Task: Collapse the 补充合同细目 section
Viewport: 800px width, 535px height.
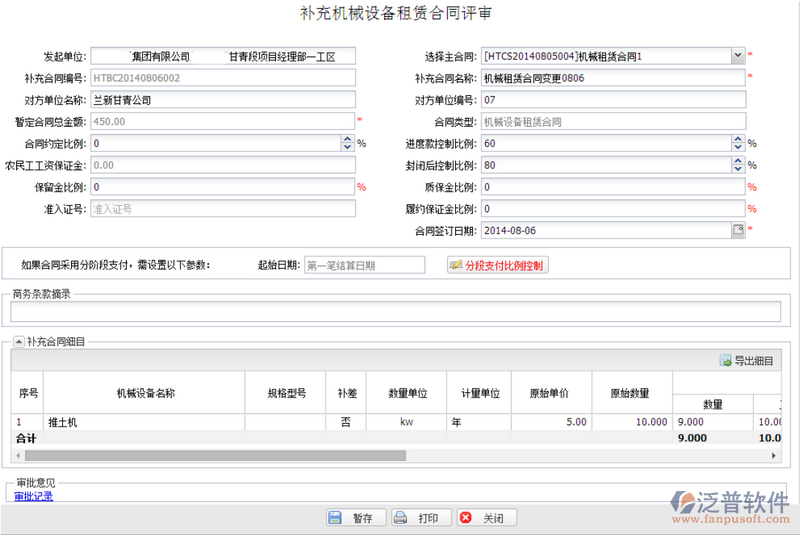Action: tap(18, 342)
